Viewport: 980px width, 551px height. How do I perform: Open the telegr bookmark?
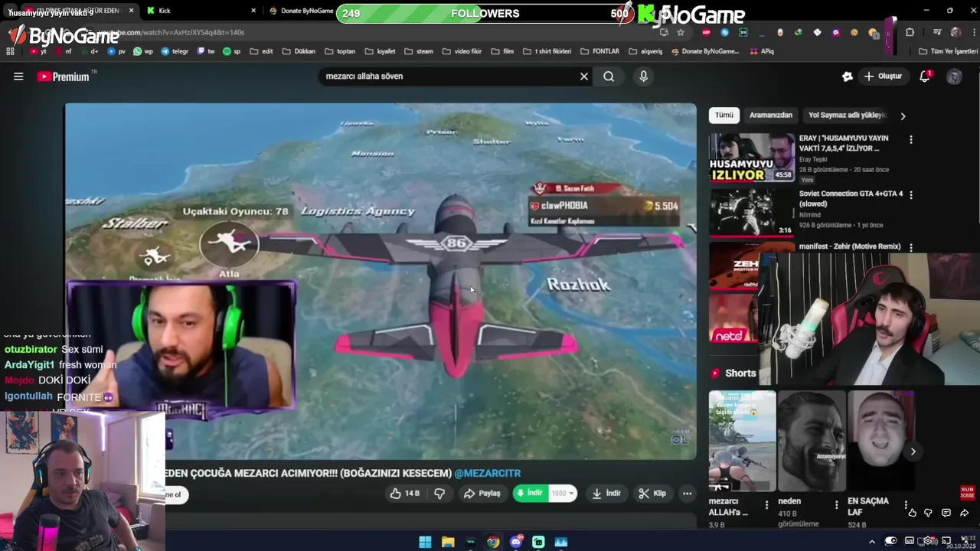point(176,51)
